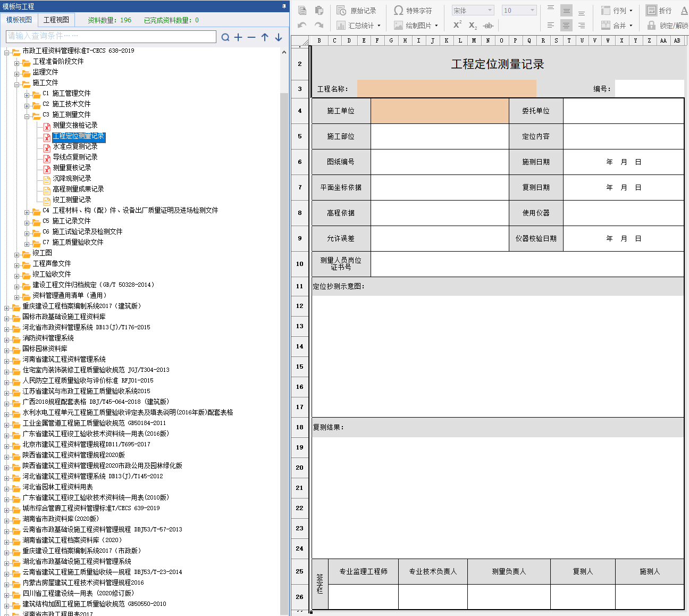
Task: Click the plus add icon
Action: click(238, 37)
